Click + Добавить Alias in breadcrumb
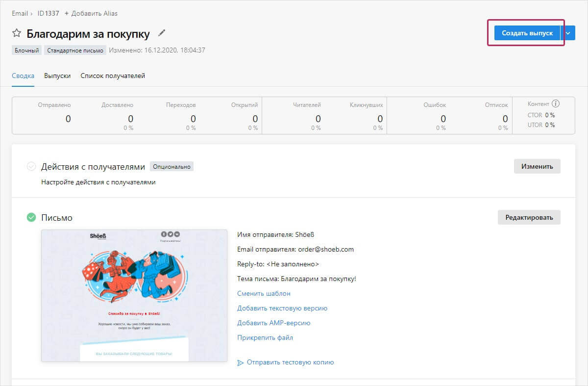Screen dimensions: 588x386 click(x=91, y=13)
